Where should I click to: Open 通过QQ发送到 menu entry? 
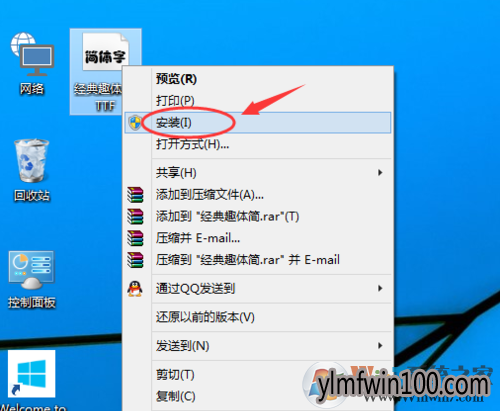258,289
